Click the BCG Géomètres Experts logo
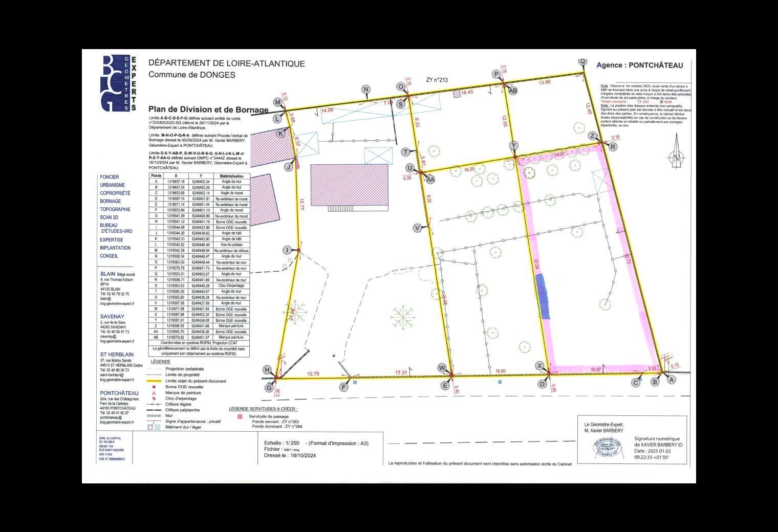The image size is (778, 532). [119, 83]
